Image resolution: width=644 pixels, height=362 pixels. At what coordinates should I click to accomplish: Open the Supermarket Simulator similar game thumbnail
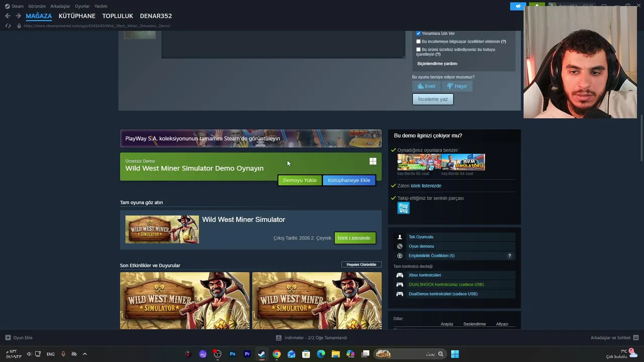tap(419, 162)
